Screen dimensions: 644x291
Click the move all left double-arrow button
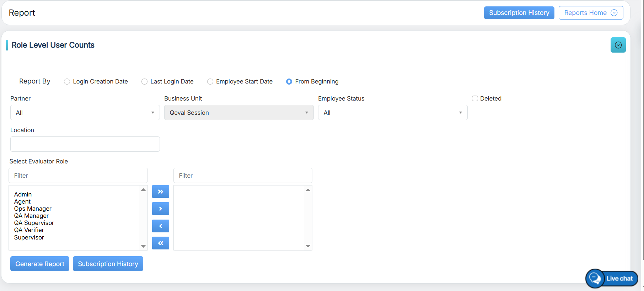coord(160,243)
